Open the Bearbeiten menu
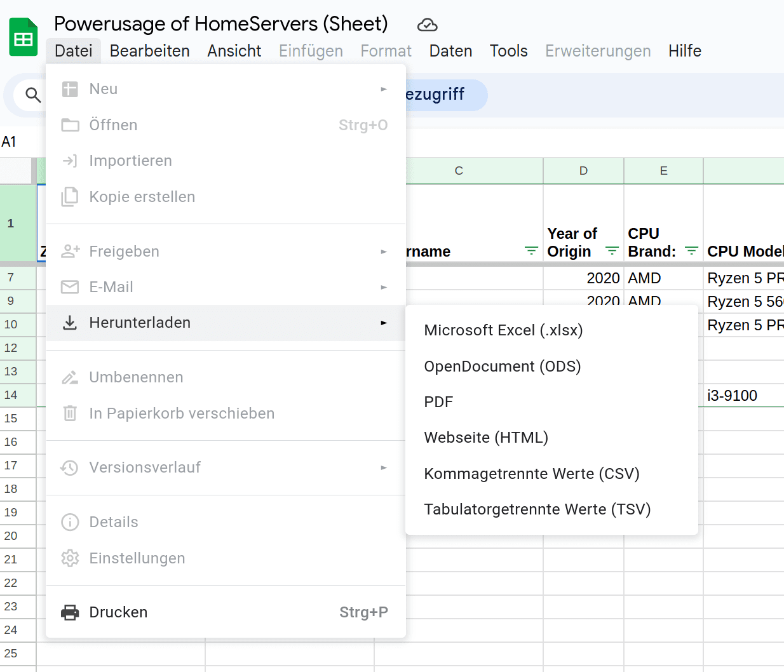The width and height of the screenshot is (784, 672). tap(150, 51)
